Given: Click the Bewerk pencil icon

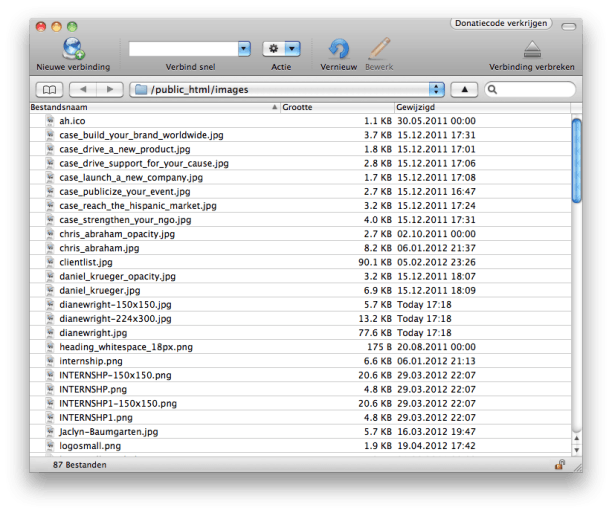Looking at the screenshot, I should (x=379, y=48).
